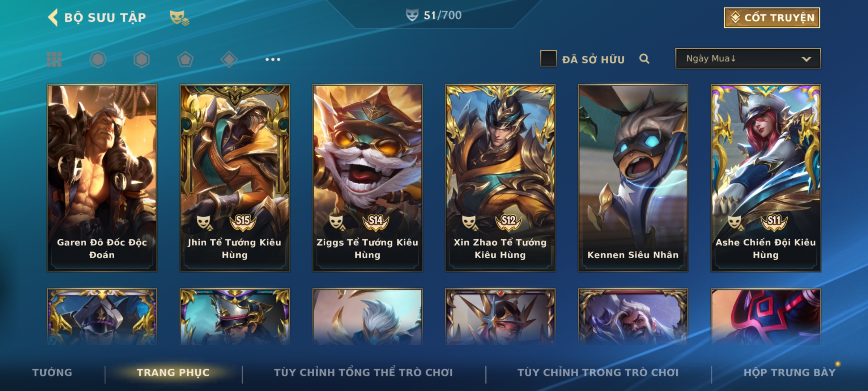Image resolution: width=868 pixels, height=391 pixels.
Task: Switch to Tùy Chỉnh Trong Trò Chơi tab
Action: [598, 372]
